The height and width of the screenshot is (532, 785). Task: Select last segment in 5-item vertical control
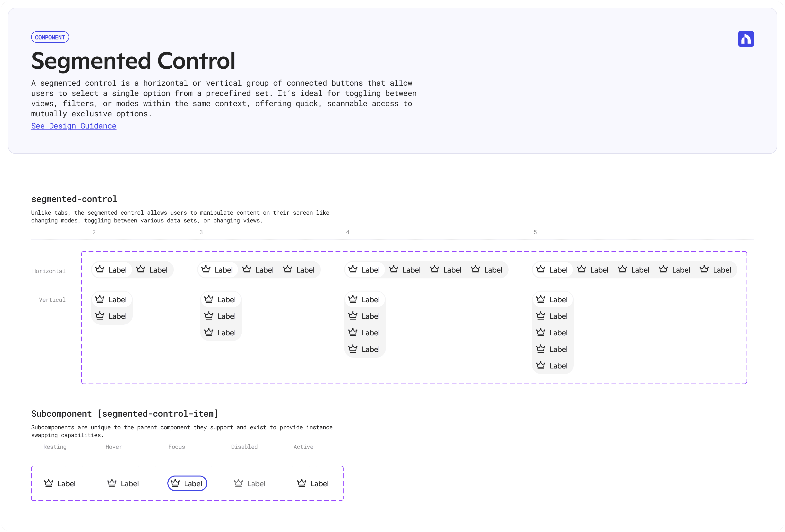[x=552, y=366]
